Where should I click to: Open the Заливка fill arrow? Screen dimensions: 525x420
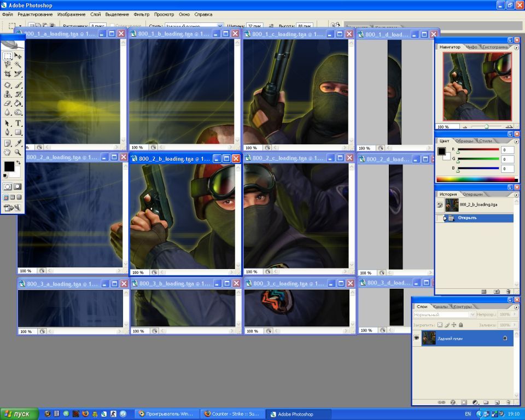[x=515, y=324]
